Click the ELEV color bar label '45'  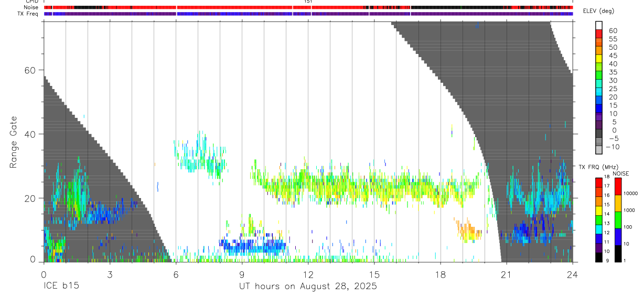click(613, 56)
